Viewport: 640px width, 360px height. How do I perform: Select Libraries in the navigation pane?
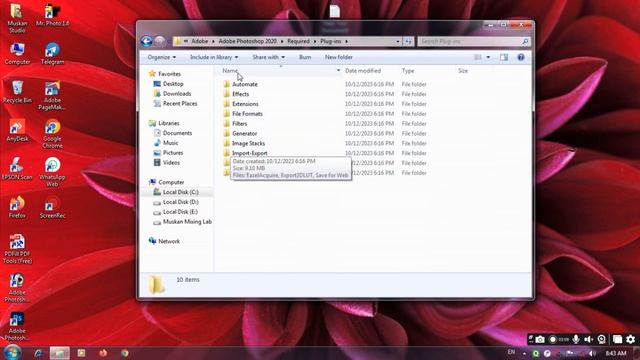pos(169,123)
